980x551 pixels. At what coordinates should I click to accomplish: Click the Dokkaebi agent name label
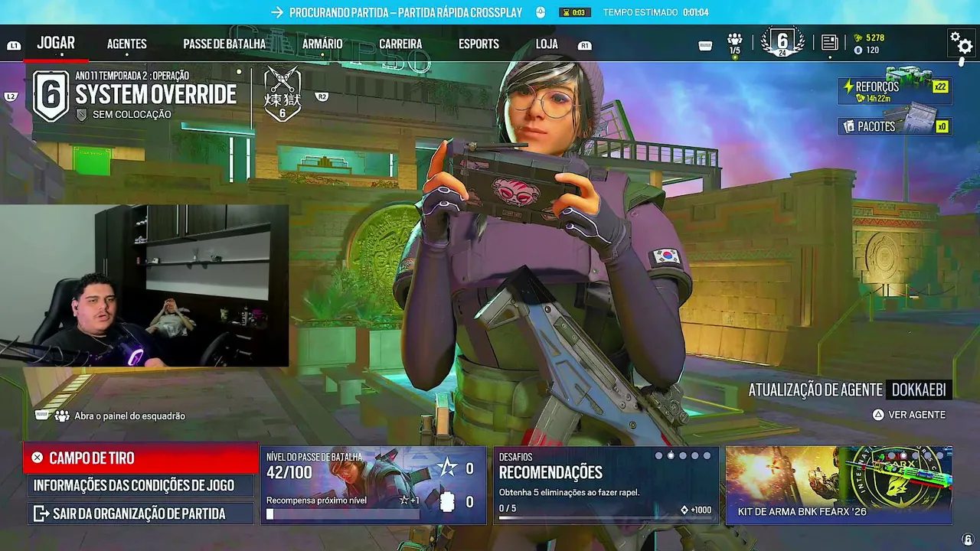point(919,390)
